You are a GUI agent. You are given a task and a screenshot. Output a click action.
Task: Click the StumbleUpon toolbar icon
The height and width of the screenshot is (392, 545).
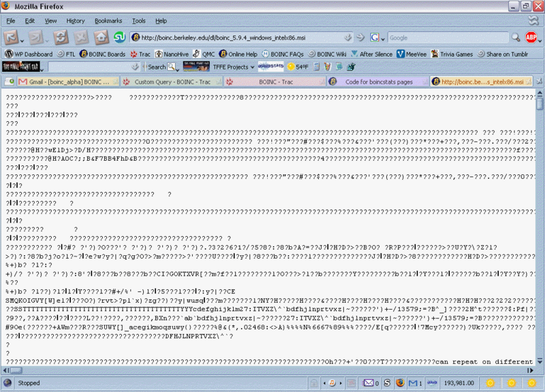click(120, 37)
